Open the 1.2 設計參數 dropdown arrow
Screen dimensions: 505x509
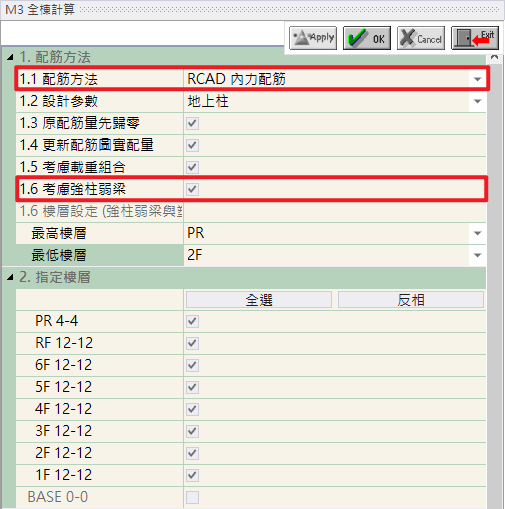pos(477,101)
